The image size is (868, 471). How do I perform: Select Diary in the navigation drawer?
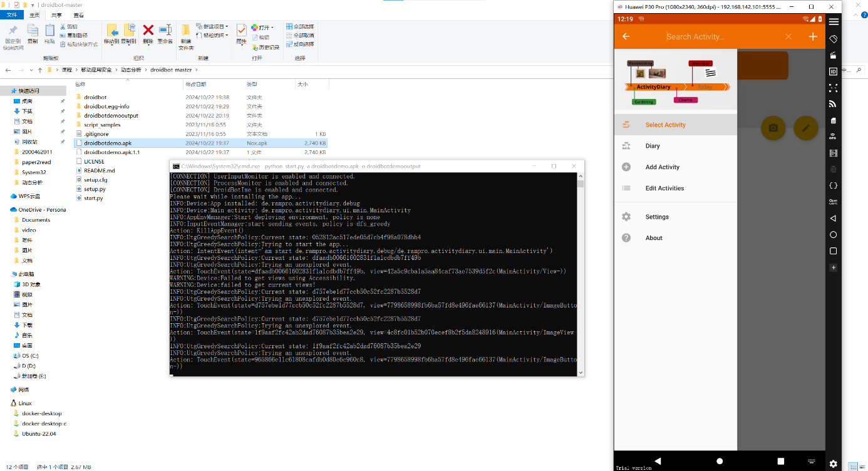tap(653, 146)
